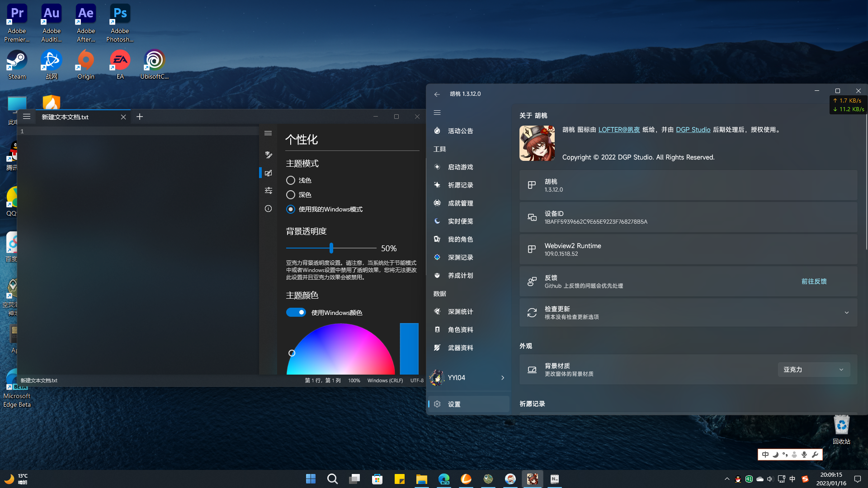Screen dimensions: 868x488
Task: Open the 亚克力 background material dropdown
Action: 813,370
